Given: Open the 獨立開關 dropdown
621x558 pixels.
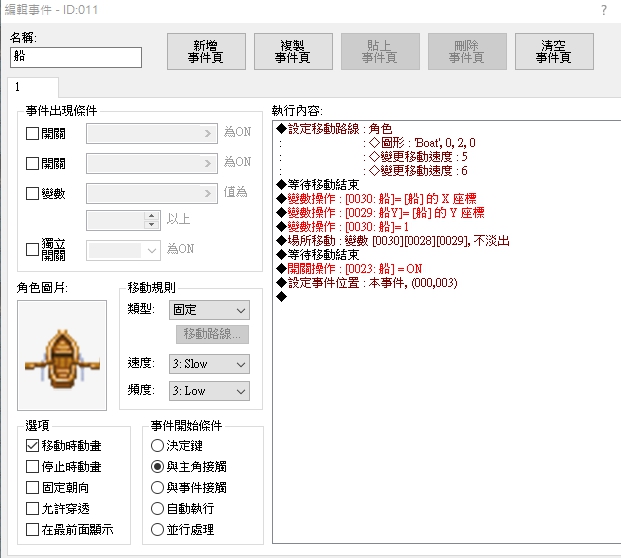Looking at the screenshot, I should [x=123, y=250].
